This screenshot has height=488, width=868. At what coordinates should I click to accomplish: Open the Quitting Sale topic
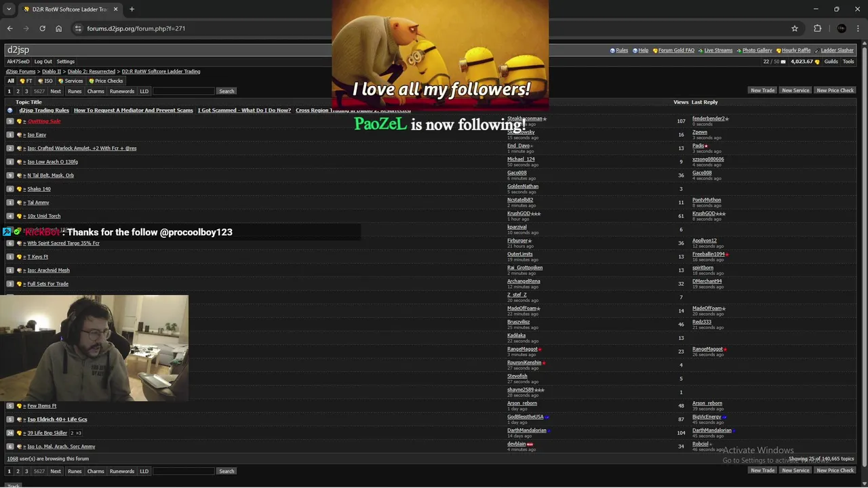(x=44, y=121)
